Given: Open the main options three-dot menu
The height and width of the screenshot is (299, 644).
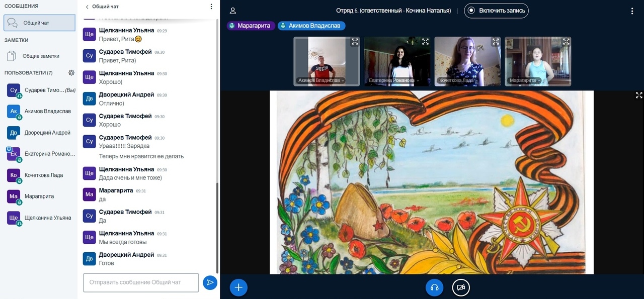Looking at the screenshot, I should tap(632, 11).
